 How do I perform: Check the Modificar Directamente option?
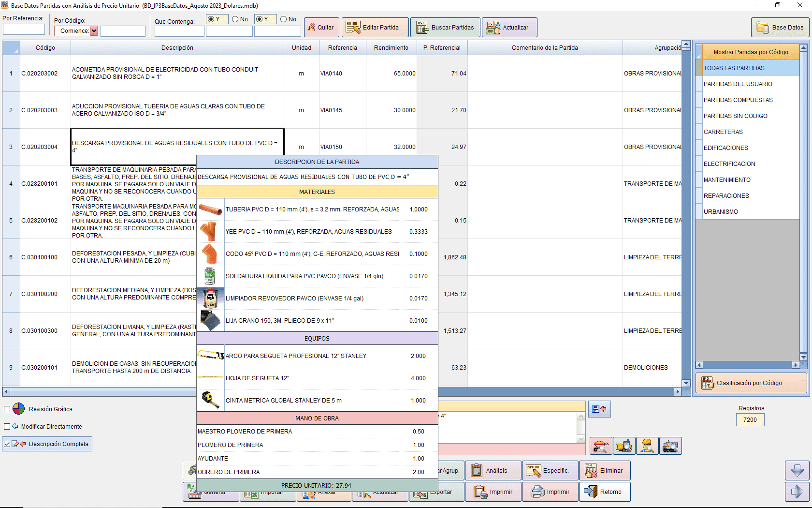(7, 426)
